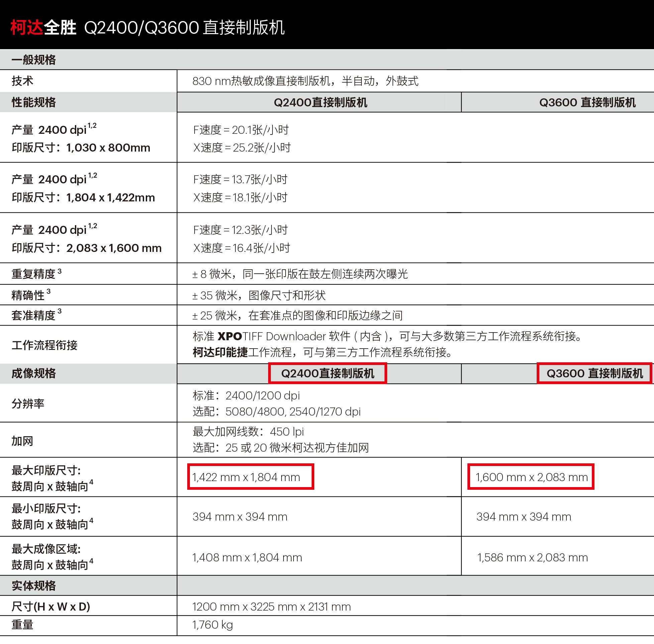Click value F速度 = 13.7张/小时

tap(240, 180)
